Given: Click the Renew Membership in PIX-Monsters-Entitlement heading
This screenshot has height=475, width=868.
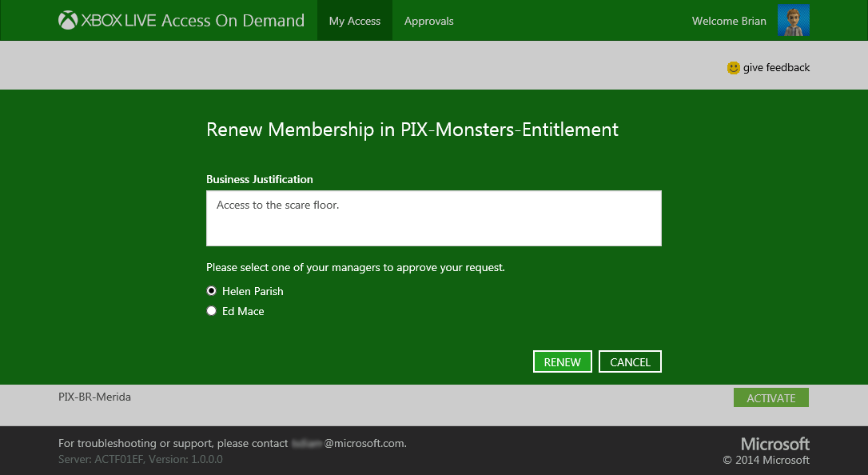Looking at the screenshot, I should pyautogui.click(x=412, y=130).
